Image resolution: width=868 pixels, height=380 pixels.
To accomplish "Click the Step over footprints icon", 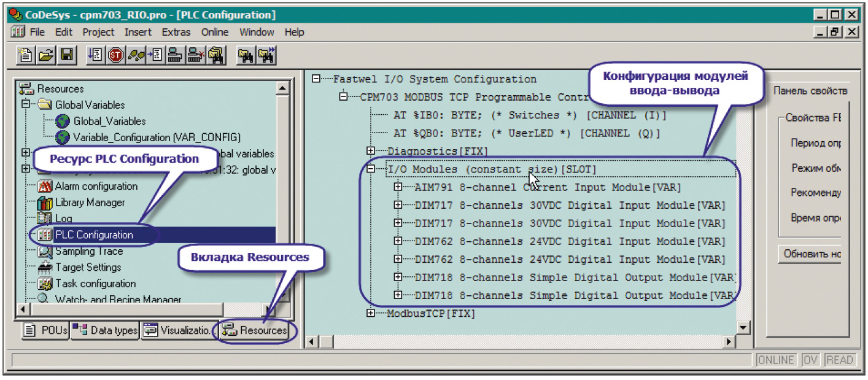I will point(136,55).
